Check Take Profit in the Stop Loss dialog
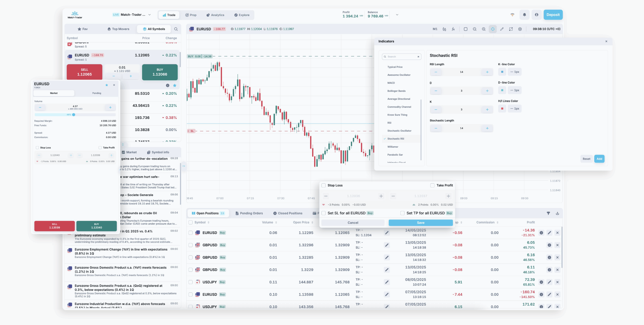Screen dimensions: 644x325 click(x=432, y=185)
